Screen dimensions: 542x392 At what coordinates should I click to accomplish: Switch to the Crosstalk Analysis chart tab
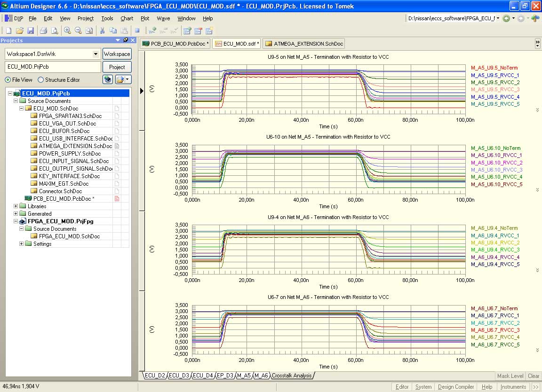click(292, 376)
